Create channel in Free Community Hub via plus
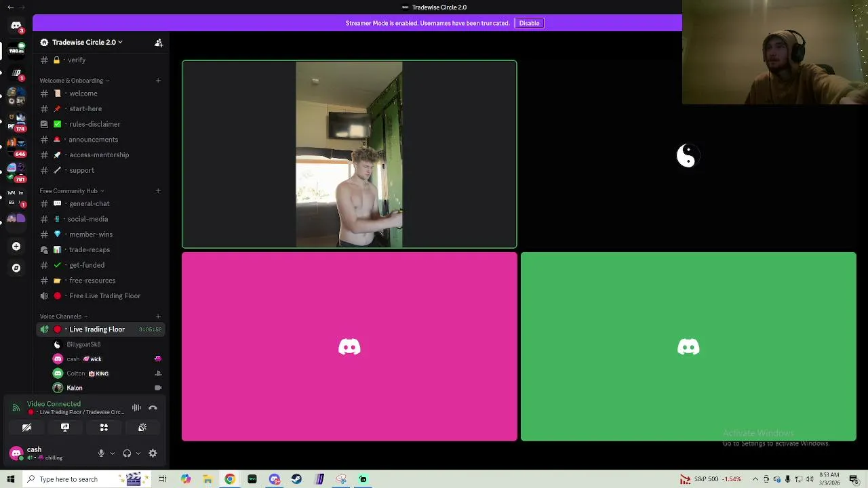868x488 pixels. (x=158, y=191)
